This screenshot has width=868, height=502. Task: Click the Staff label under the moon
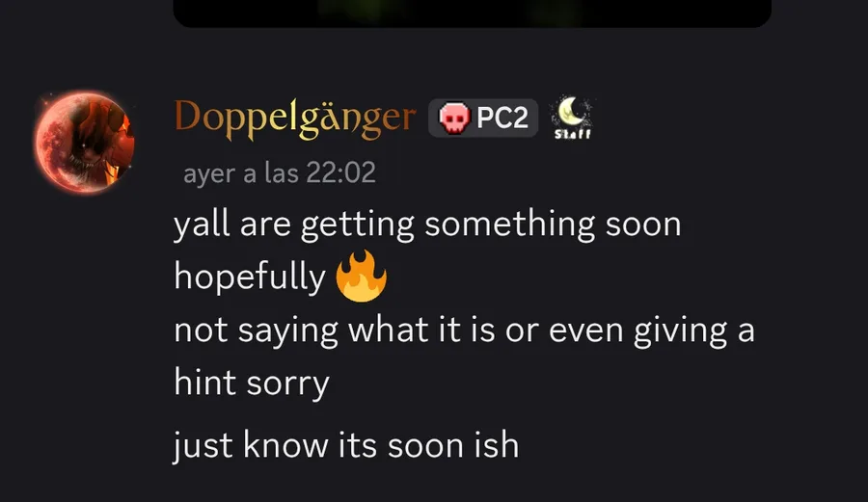(573, 134)
